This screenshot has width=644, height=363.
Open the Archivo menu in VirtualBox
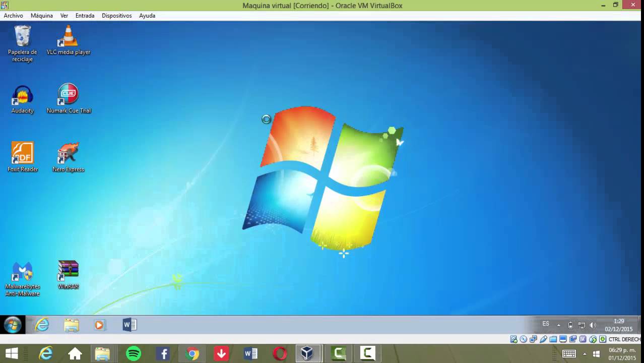14,16
